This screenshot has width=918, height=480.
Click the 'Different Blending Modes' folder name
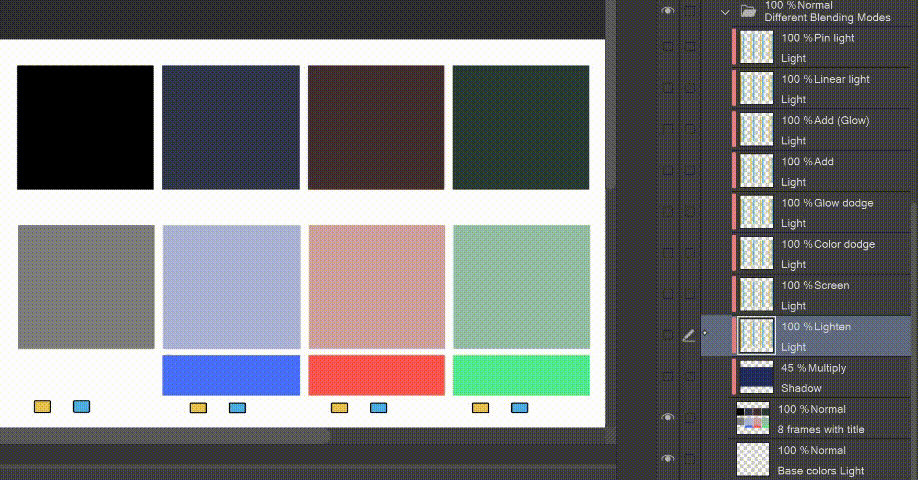[x=827, y=18]
